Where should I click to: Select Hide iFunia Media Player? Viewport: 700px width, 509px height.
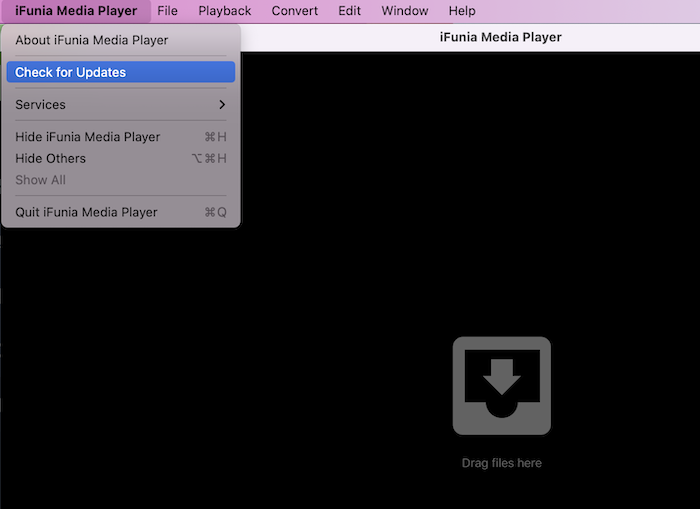click(88, 137)
